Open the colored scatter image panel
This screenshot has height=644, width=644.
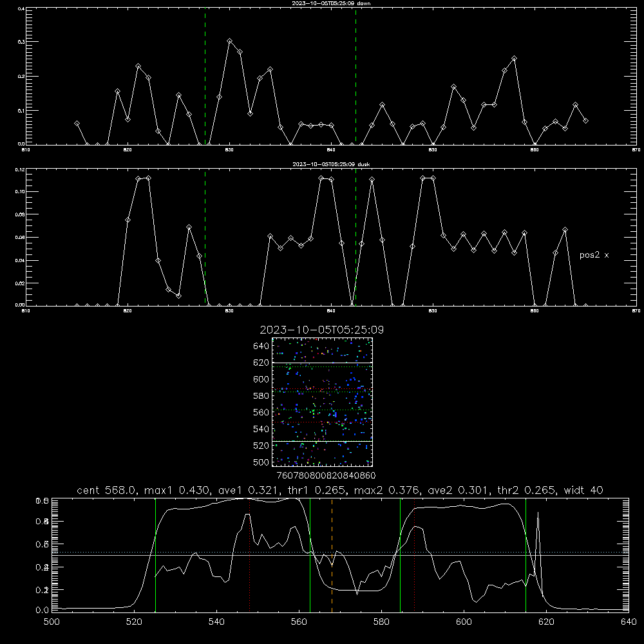click(323, 402)
